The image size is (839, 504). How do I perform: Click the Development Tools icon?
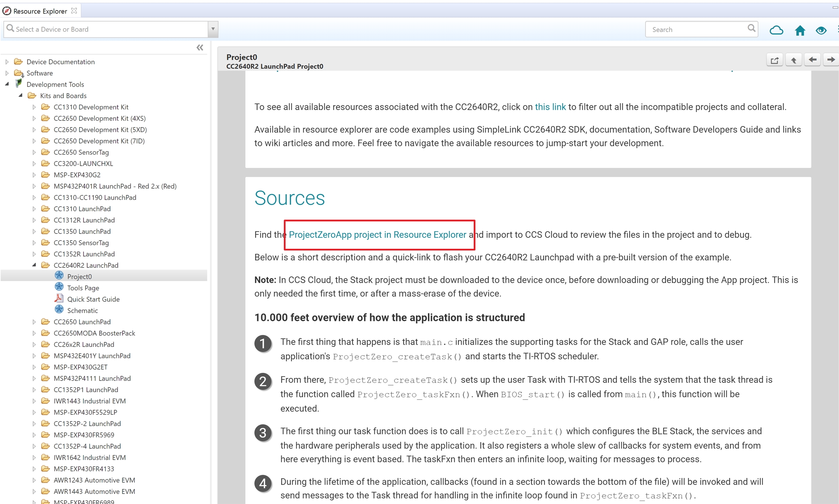(18, 83)
